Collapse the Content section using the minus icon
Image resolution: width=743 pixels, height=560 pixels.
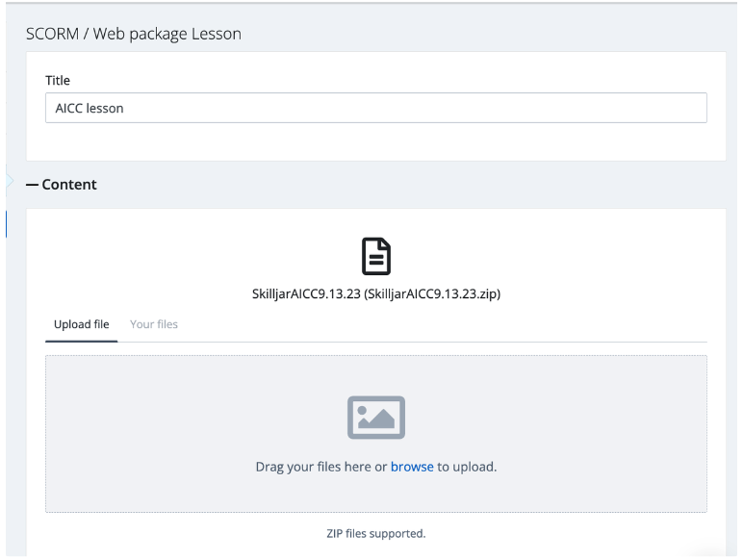coord(32,185)
